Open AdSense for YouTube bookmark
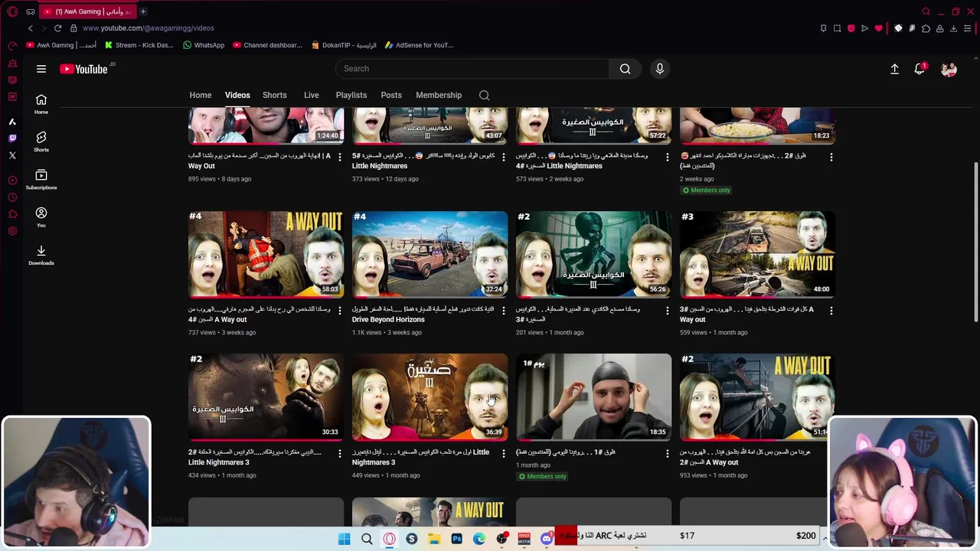Image resolution: width=980 pixels, height=551 pixels. click(x=420, y=45)
